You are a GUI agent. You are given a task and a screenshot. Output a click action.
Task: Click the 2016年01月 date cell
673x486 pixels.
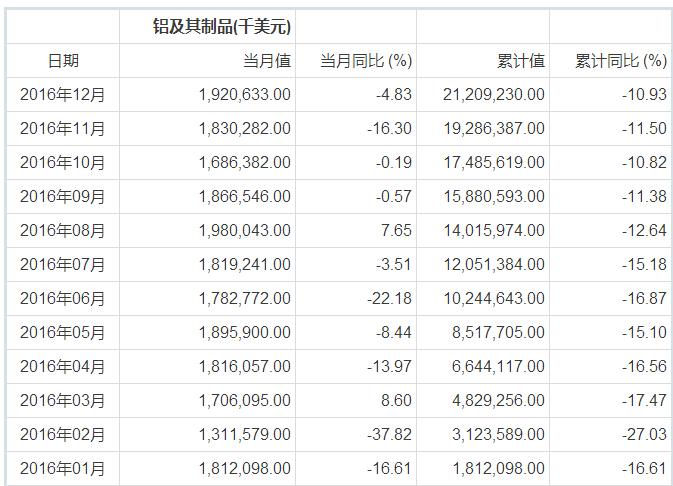coord(63,468)
